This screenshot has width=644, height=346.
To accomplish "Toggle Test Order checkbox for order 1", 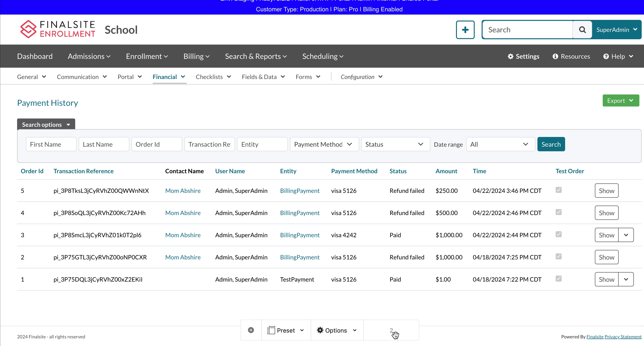I will point(558,279).
